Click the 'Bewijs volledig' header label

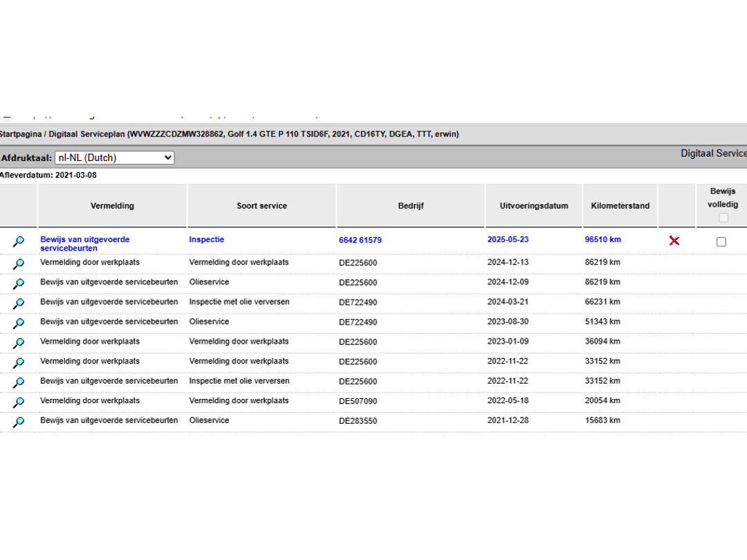click(x=723, y=198)
